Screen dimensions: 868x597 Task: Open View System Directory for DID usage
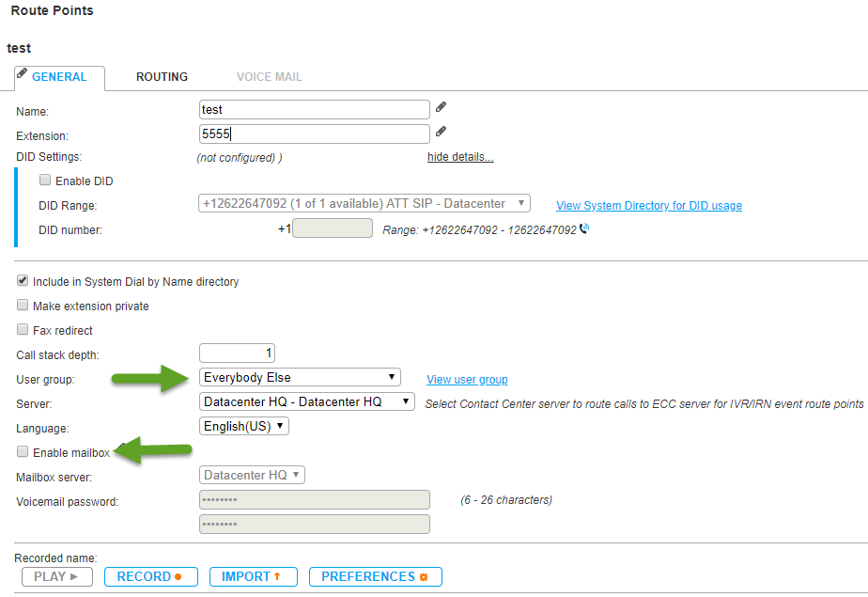click(649, 206)
